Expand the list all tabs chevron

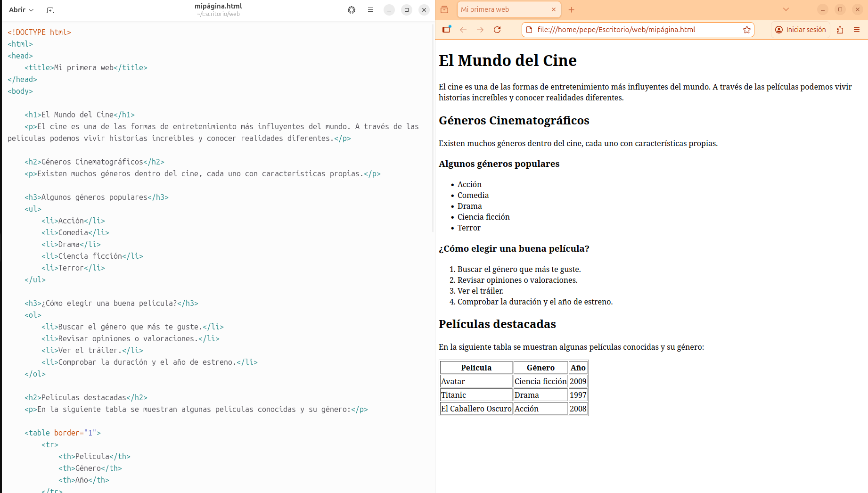click(786, 9)
